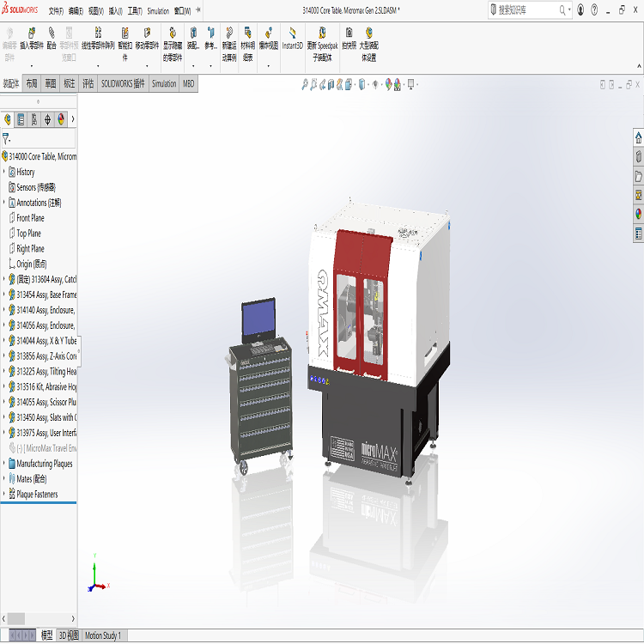Screen dimensions: 644x644
Task: Open View Orientation in heads-up toolbar
Action: [x=349, y=85]
